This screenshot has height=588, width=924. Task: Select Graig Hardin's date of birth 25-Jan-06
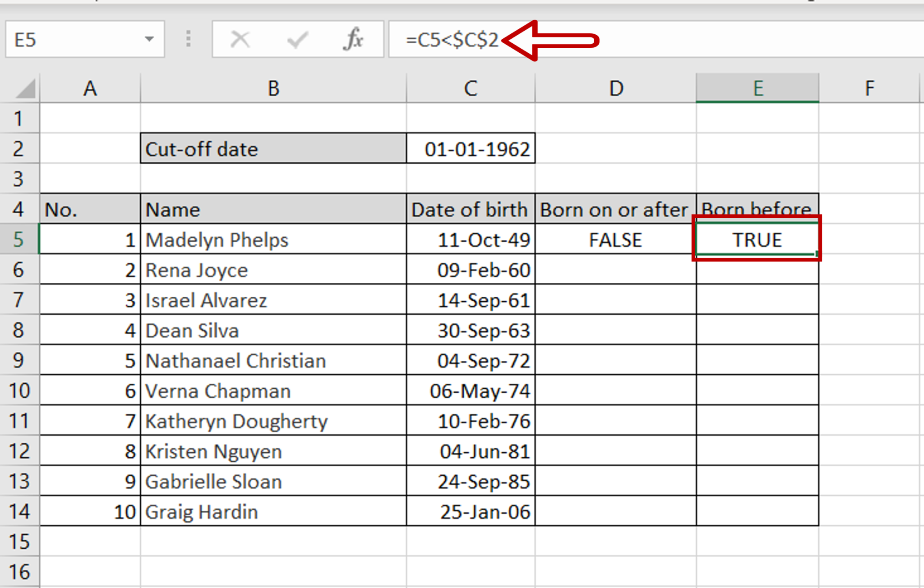click(x=470, y=511)
